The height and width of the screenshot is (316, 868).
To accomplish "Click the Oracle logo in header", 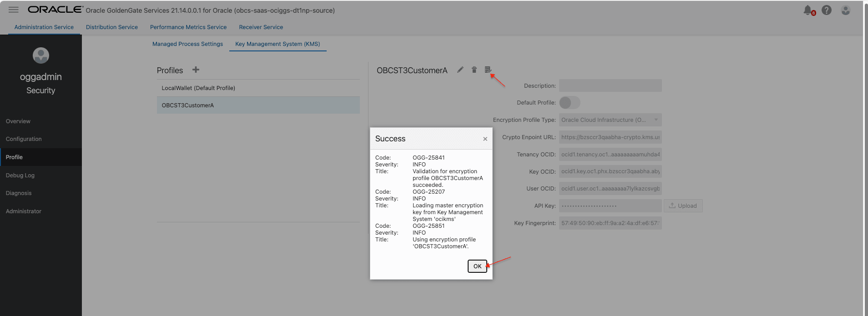I will [x=56, y=10].
